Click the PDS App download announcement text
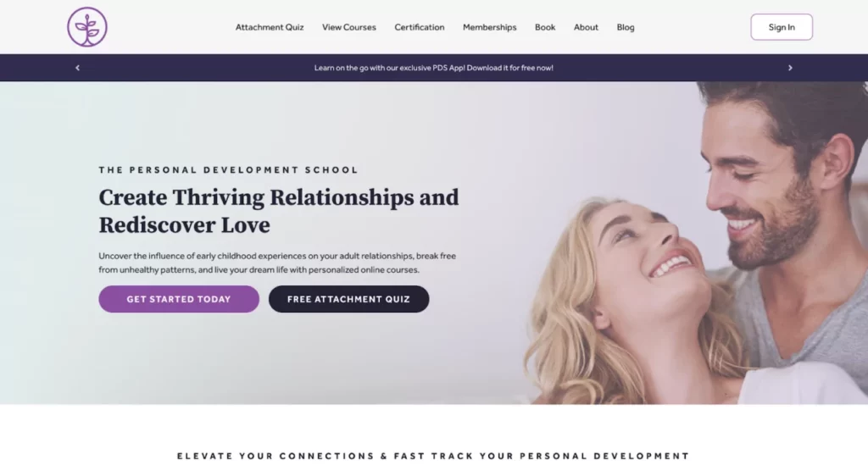 [433, 68]
